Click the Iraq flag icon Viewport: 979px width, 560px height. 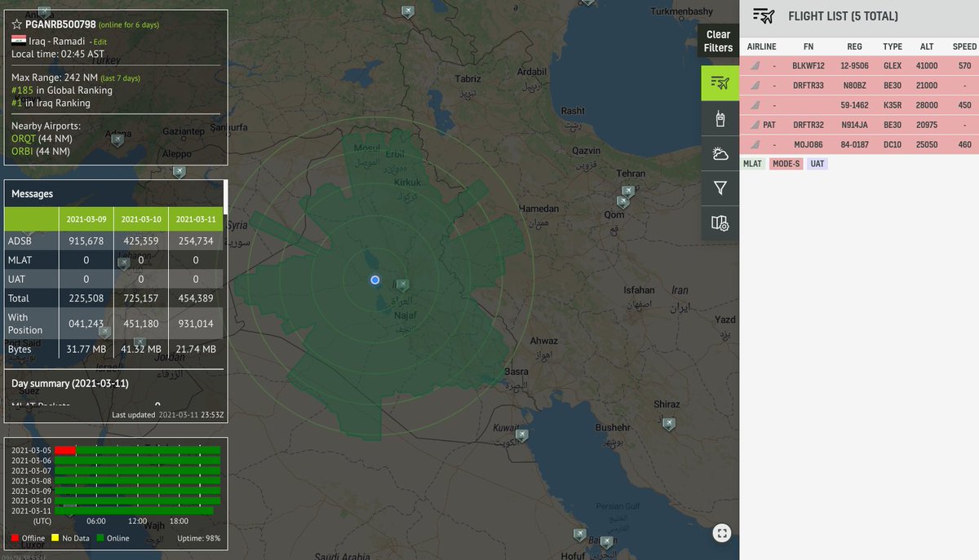[x=18, y=40]
